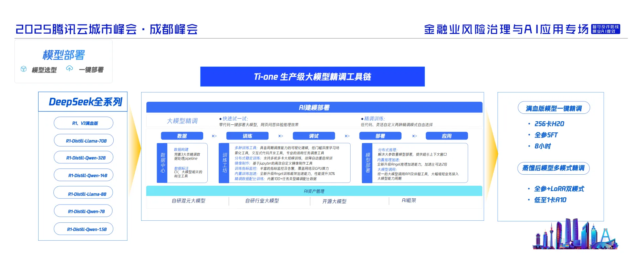The image size is (644, 263).
Task: Click the 多种训练工具 item heading
Action: click(x=246, y=148)
